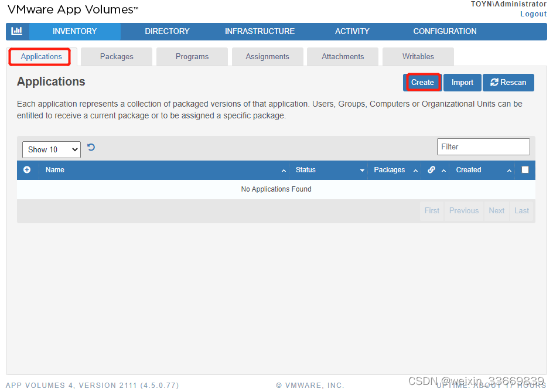Toggle the select-all checkbox in table header

point(525,170)
